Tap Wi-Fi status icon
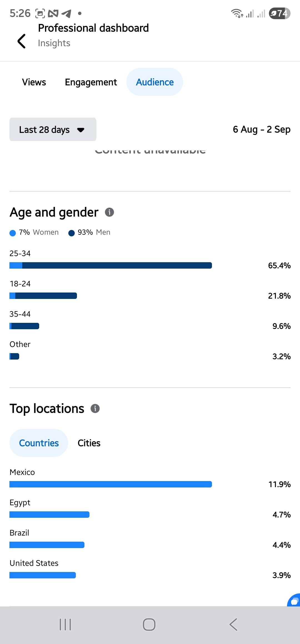The width and height of the screenshot is (300, 644). 237,13
